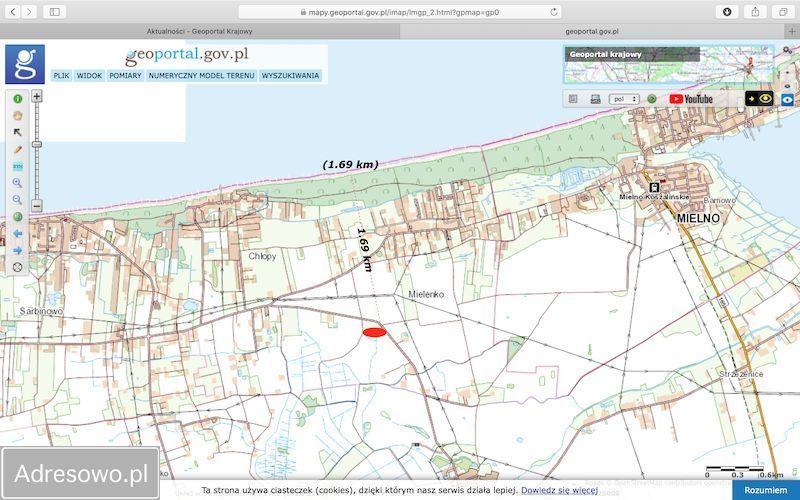800x500 pixels.
Task: Choose the pencil drawing tool
Action: coord(17,149)
